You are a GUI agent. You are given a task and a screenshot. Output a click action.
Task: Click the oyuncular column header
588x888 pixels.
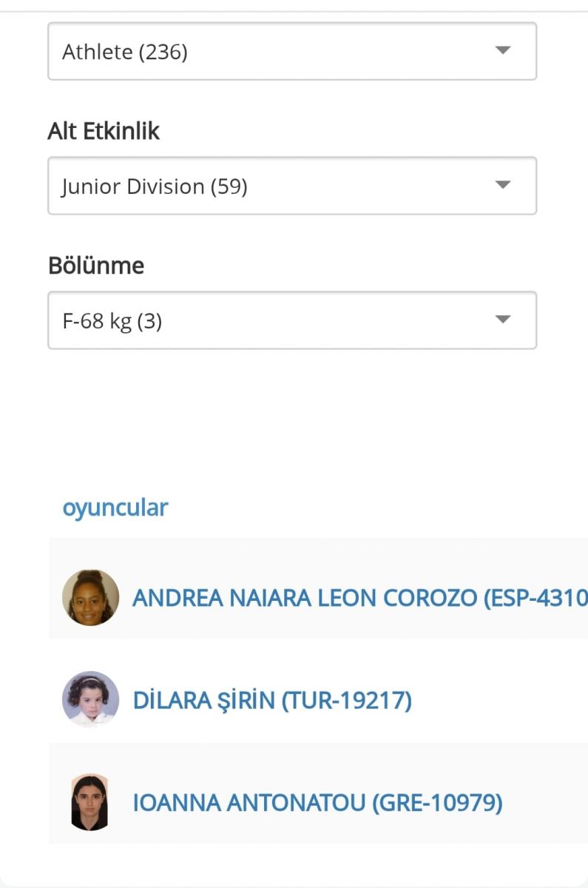point(115,508)
